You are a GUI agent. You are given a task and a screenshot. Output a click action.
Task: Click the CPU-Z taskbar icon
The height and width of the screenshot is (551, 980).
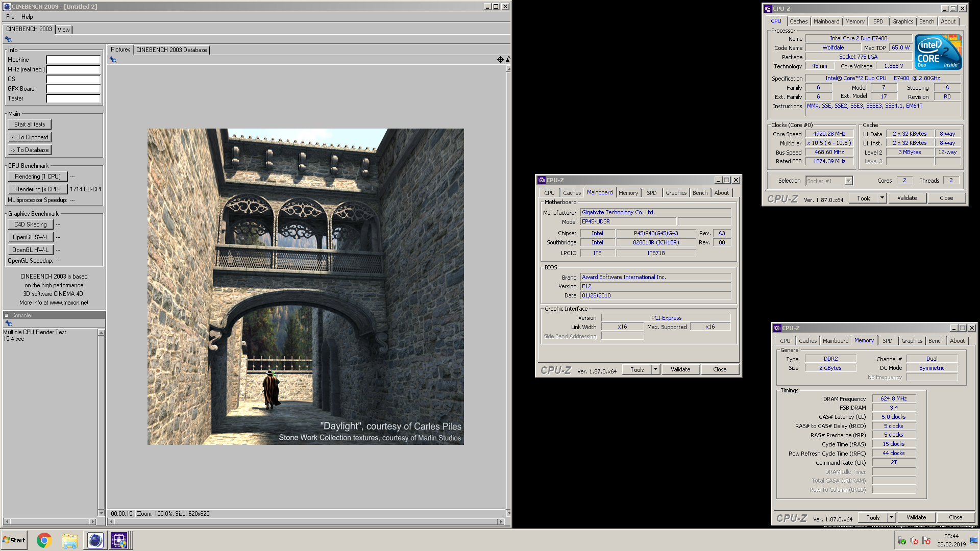[119, 540]
